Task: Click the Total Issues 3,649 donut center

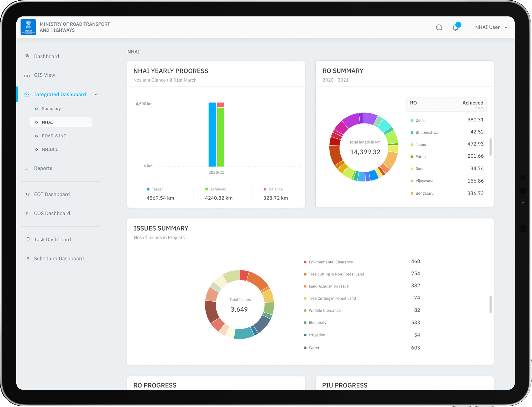Action: (239, 309)
